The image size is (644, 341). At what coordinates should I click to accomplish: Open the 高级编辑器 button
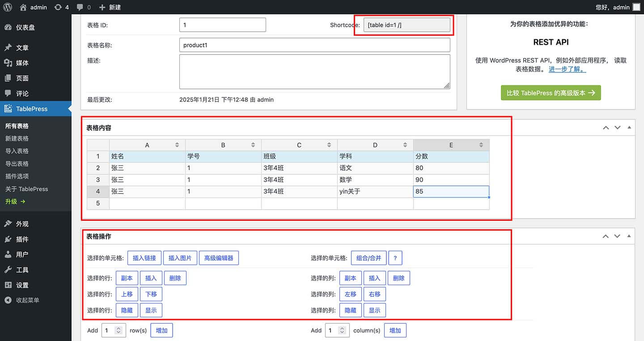(x=219, y=258)
